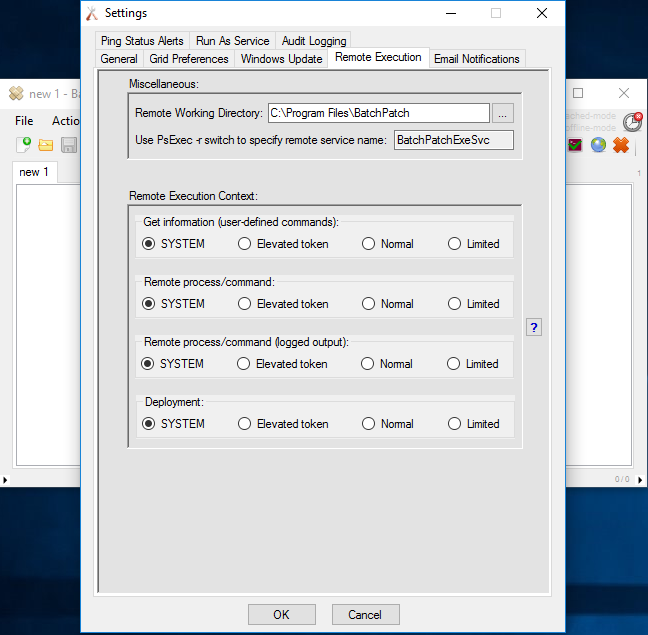
Task: Click the Settings window title icon
Action: point(92,13)
